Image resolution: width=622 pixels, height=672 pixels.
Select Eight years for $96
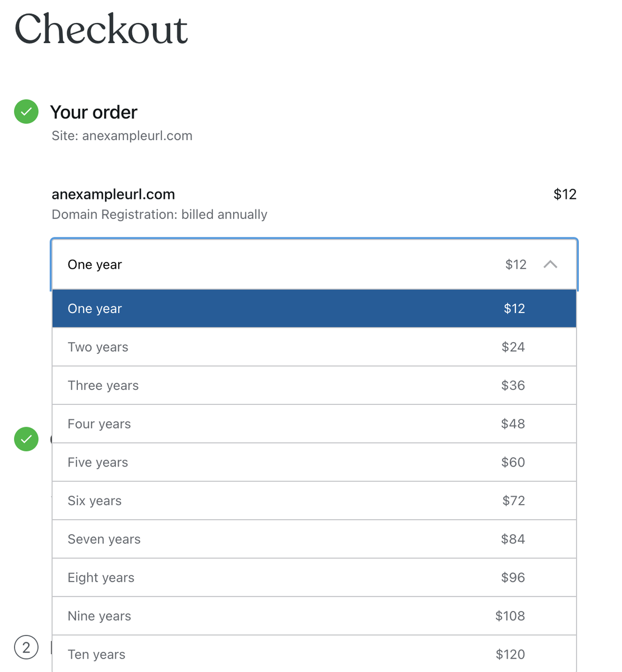coord(314,577)
